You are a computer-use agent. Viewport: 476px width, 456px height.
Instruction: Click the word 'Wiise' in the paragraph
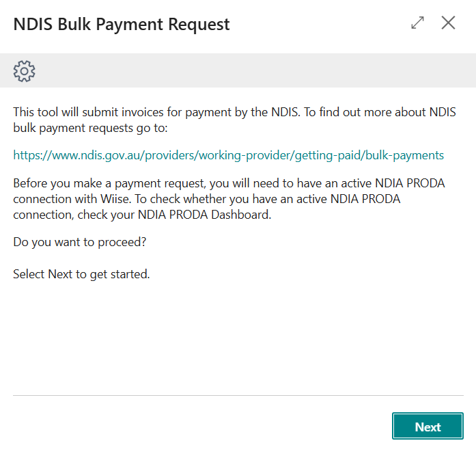click(115, 199)
